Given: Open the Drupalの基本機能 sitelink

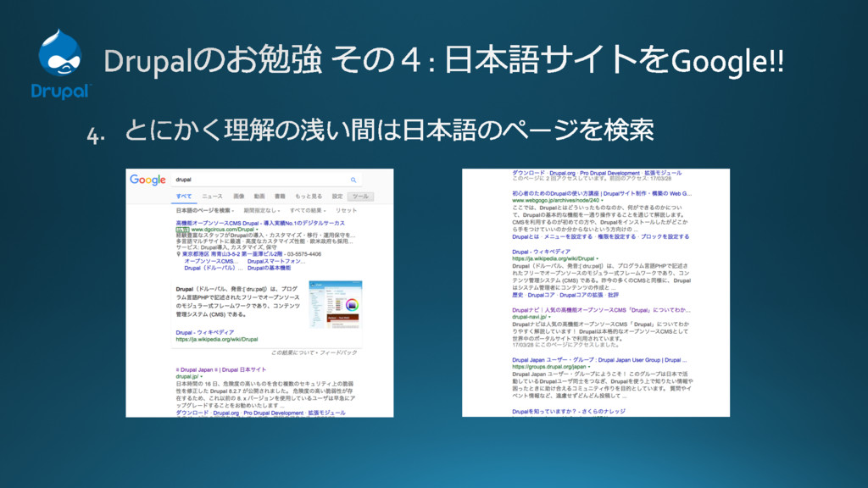Looking at the screenshot, I should pos(269,268).
